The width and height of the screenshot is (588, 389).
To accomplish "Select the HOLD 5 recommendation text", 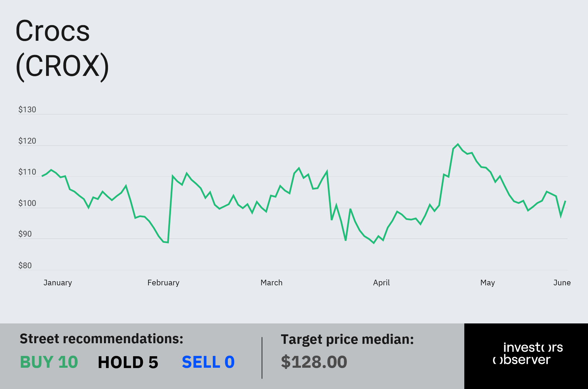I will [x=128, y=362].
